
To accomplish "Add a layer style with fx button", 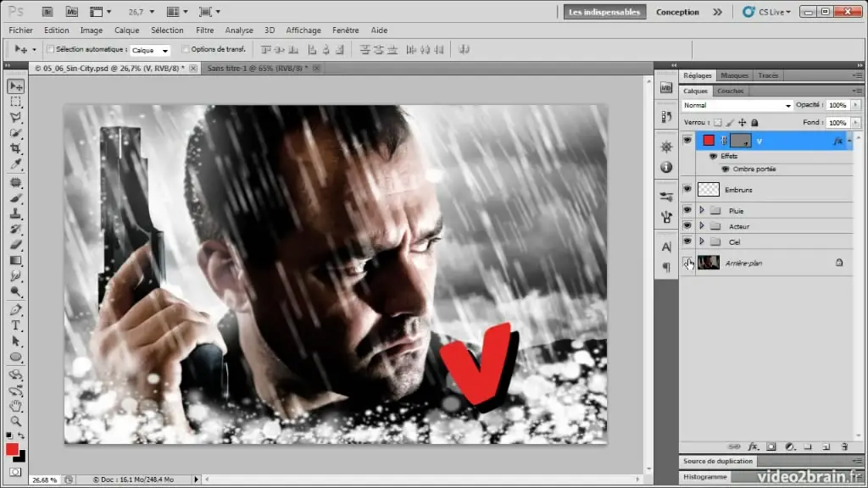I will (753, 446).
